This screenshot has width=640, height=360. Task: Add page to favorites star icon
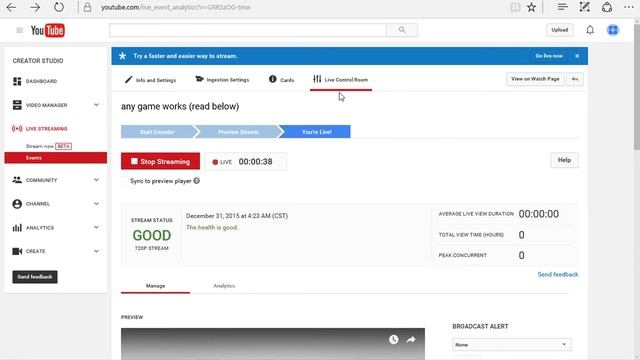531,7
